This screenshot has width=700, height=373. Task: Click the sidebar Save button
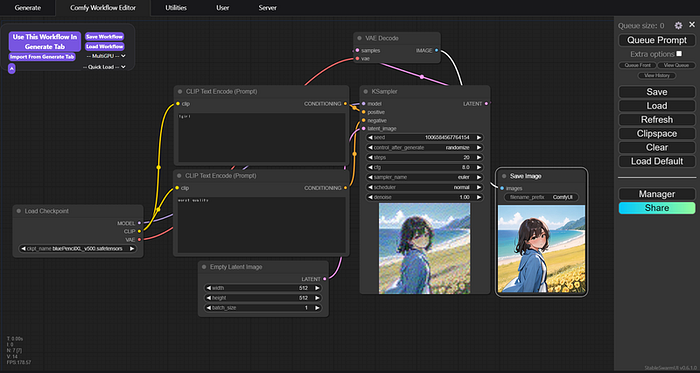pyautogui.click(x=657, y=92)
